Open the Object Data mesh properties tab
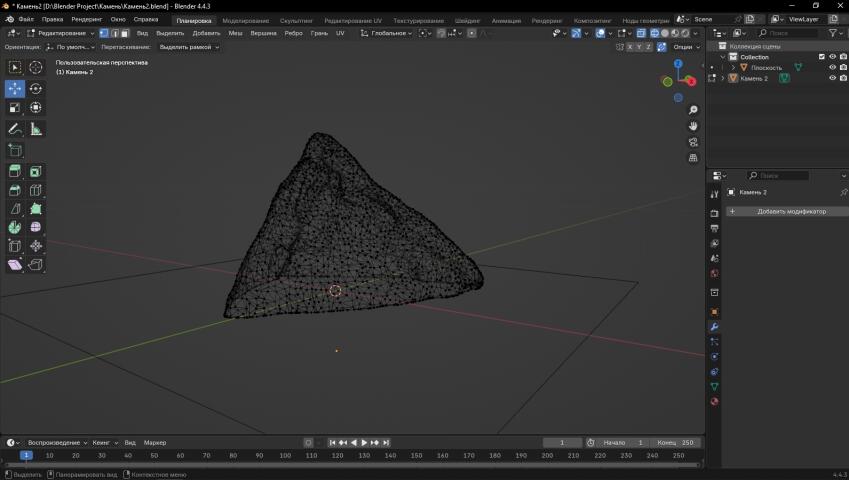Viewport: 849px width, 480px height. point(714,386)
